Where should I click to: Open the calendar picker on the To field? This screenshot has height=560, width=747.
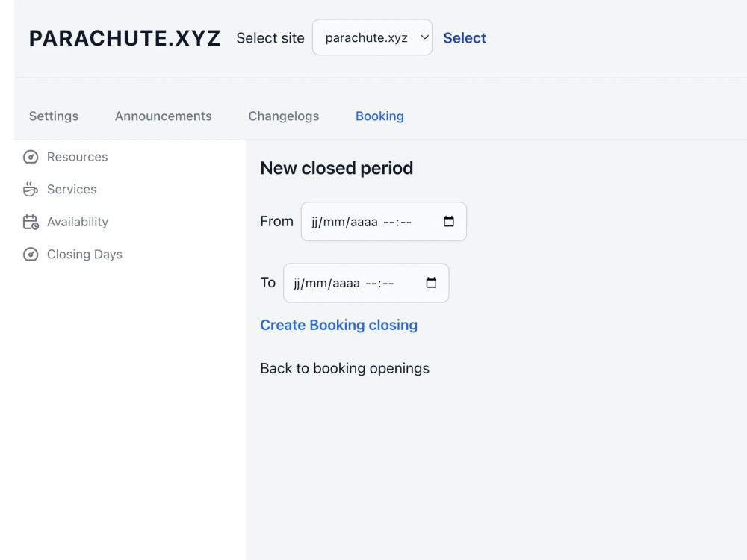coord(431,283)
